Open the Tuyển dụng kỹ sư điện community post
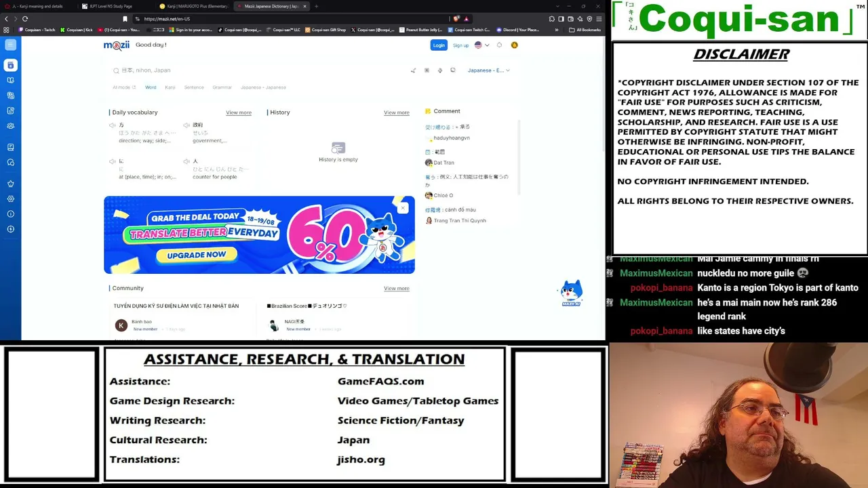 pyautogui.click(x=176, y=306)
